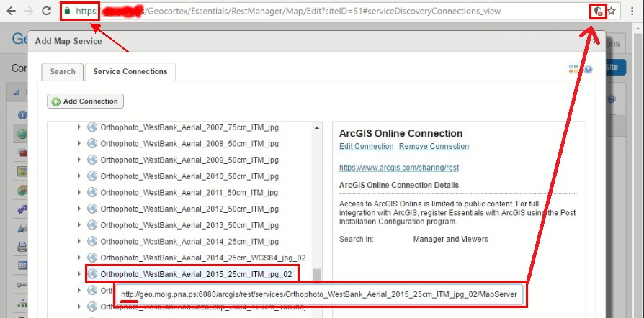This screenshot has width=644, height=318.
Task: Expand the Orthophoto_WestBank_Aerial_2011_50cm_ITM_jpg node
Action: click(79, 192)
